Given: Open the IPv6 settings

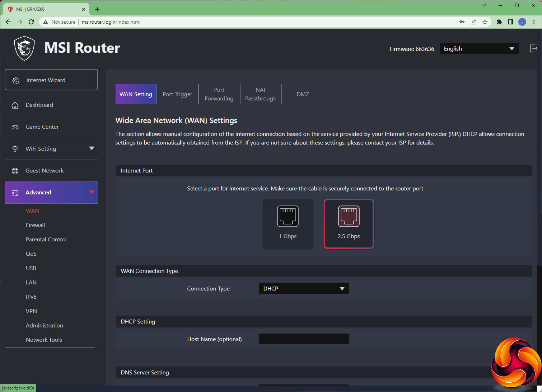Looking at the screenshot, I should click(31, 297).
